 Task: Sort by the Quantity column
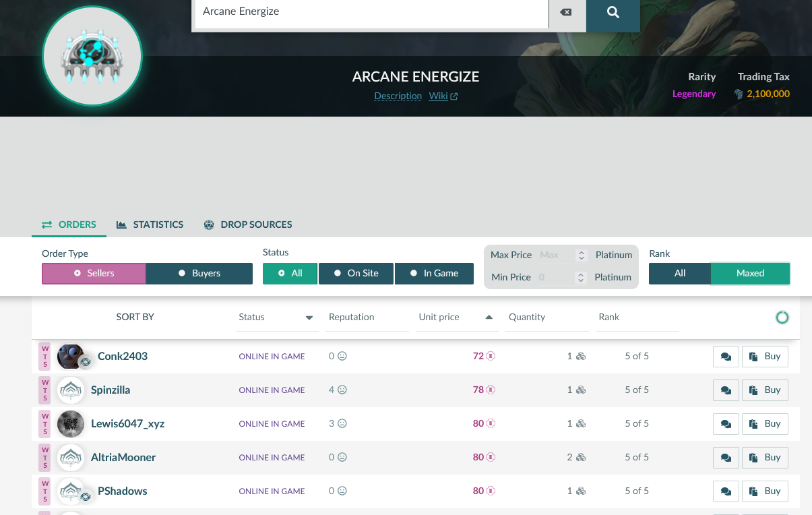tap(548, 317)
